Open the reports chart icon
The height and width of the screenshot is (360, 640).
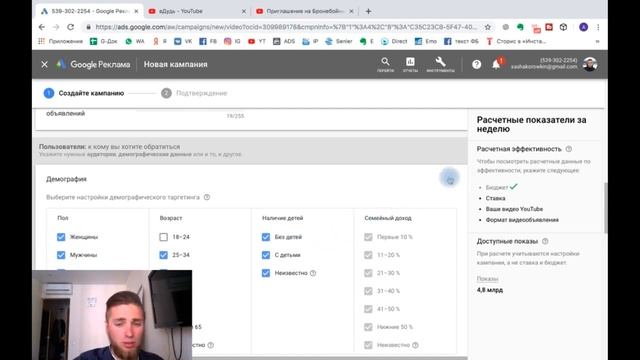[x=410, y=64]
